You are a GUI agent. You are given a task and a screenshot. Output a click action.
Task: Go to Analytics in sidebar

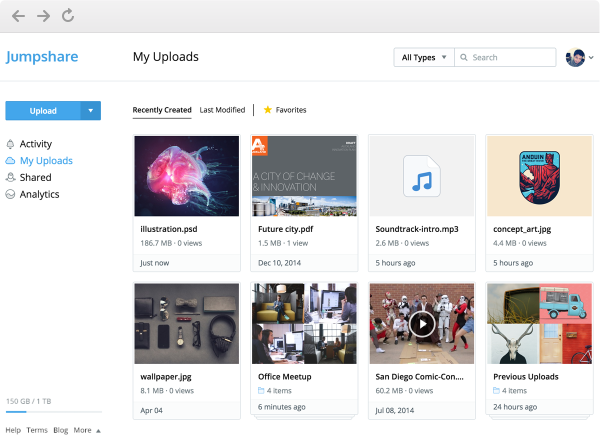[x=39, y=194]
